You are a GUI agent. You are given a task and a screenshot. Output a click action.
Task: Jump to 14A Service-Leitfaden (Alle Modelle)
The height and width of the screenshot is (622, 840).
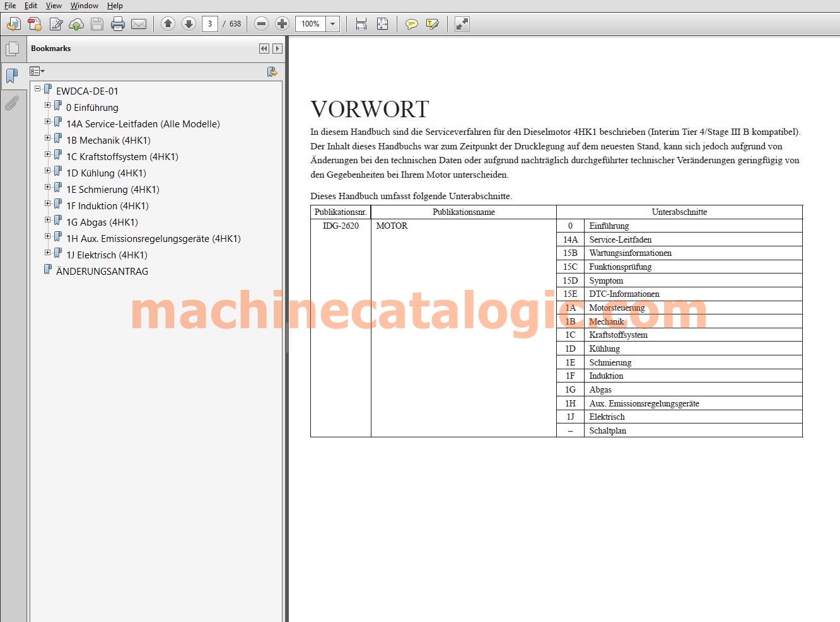point(143,124)
